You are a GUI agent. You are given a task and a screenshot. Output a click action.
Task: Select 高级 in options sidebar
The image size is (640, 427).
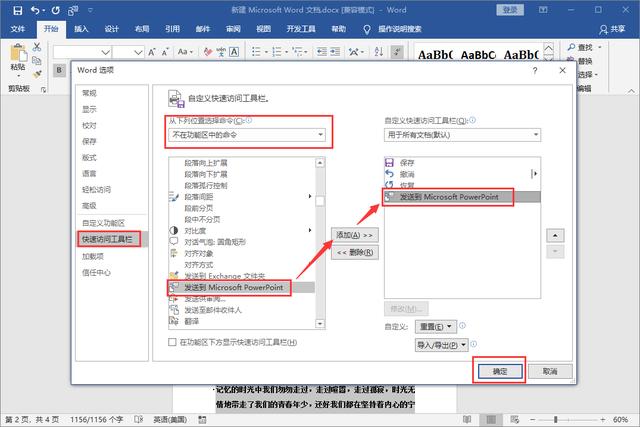click(89, 206)
